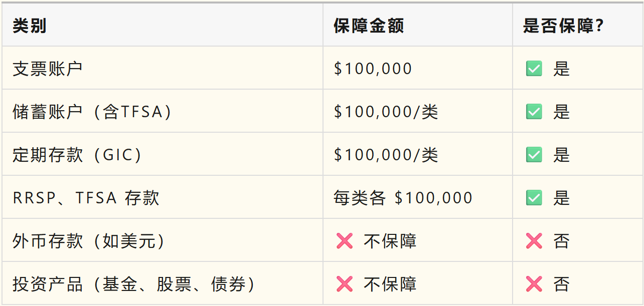Click the green checkmark in 支票账户 row
This screenshot has width=644, height=306.
[x=534, y=69]
